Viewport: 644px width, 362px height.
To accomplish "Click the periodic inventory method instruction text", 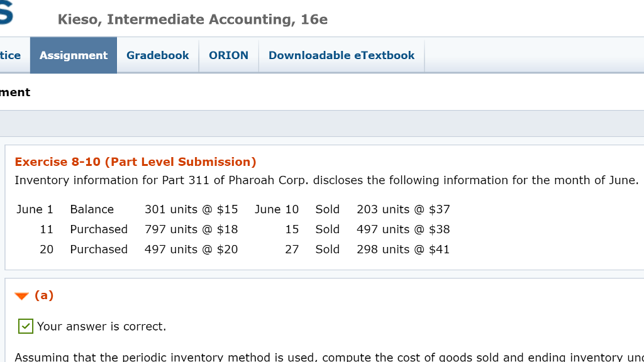I will pyautogui.click(x=314, y=356).
